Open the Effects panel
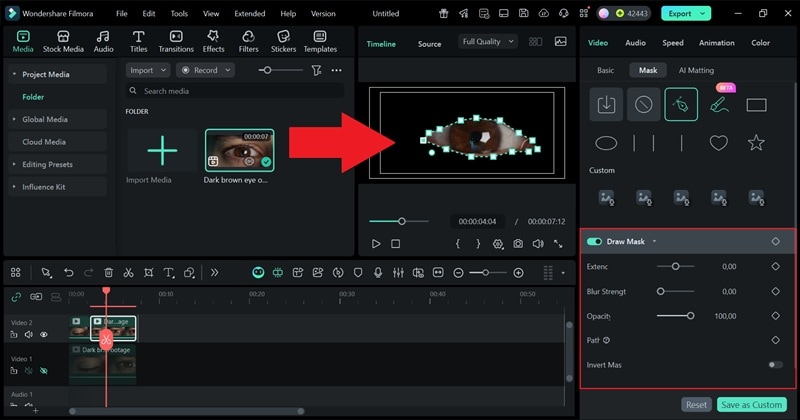The width and height of the screenshot is (800, 420). [213, 41]
